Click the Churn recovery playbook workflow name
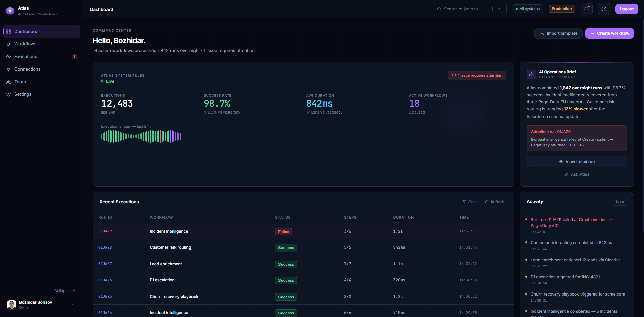Screen dimensions: 644x317 (174, 297)
